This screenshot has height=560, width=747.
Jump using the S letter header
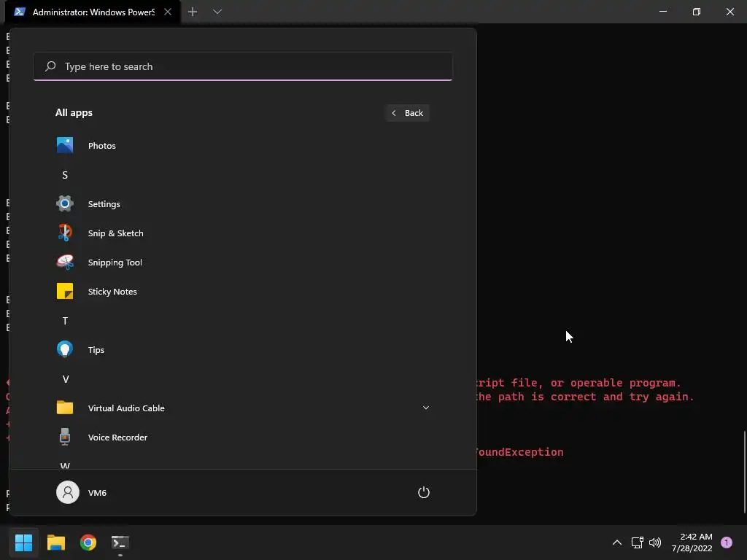[65, 175]
